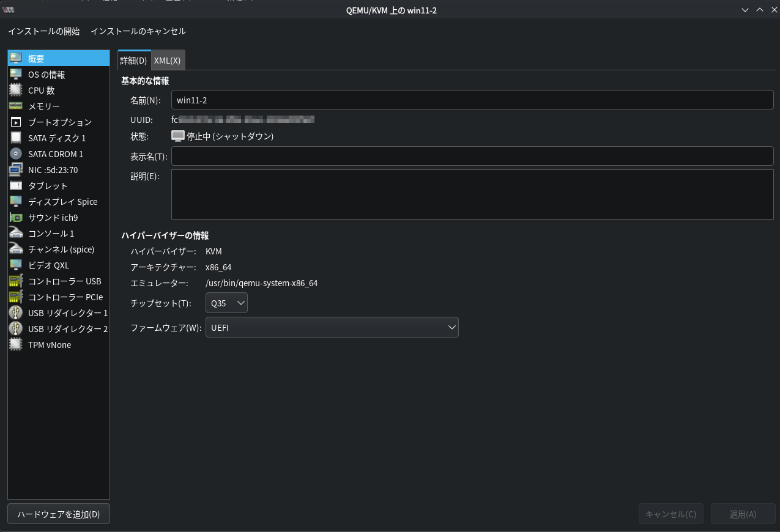Click the 説明(E) description text area
The image size is (780, 532).
pyautogui.click(x=472, y=194)
